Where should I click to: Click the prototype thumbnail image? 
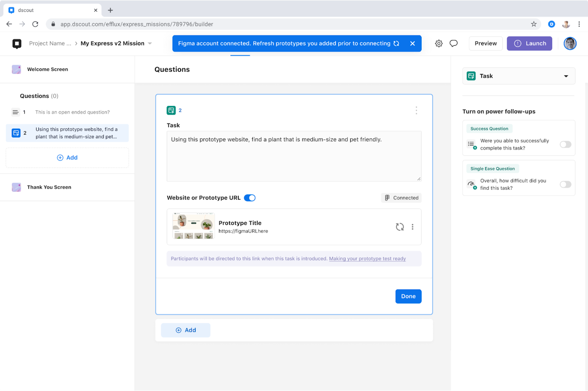coord(193,226)
